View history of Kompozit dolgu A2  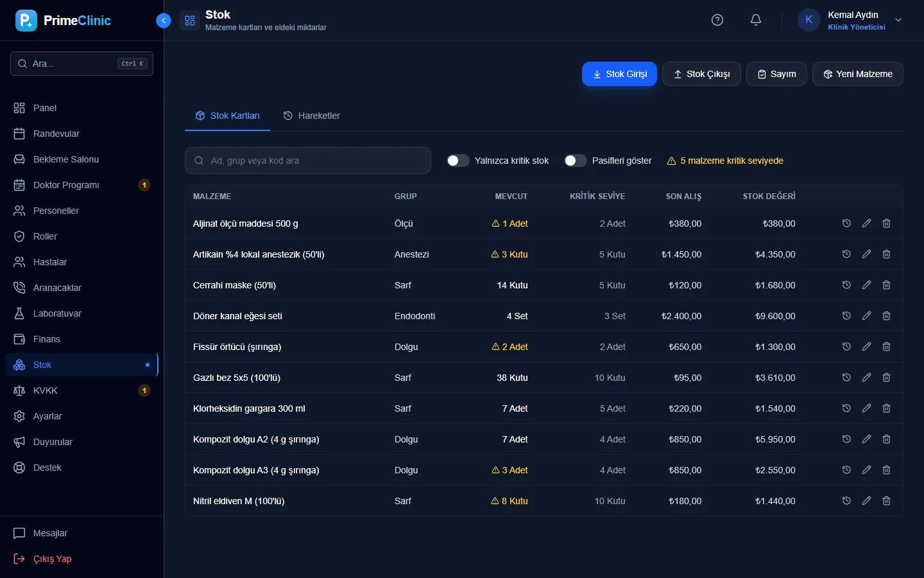click(846, 439)
